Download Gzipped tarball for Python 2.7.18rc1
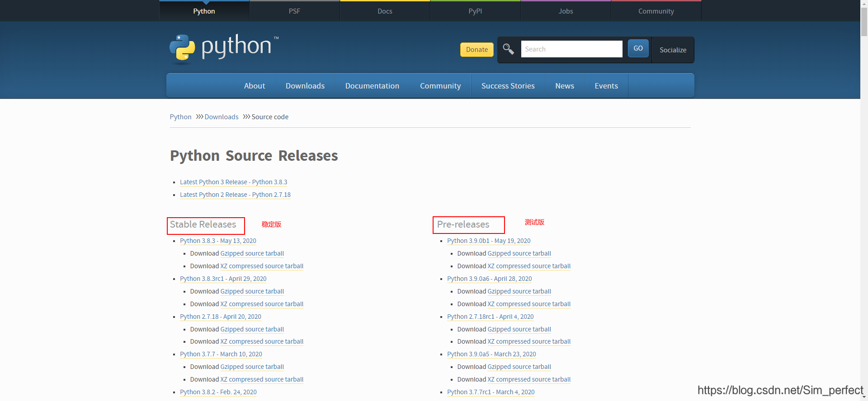Image resolution: width=868 pixels, height=401 pixels. (519, 329)
